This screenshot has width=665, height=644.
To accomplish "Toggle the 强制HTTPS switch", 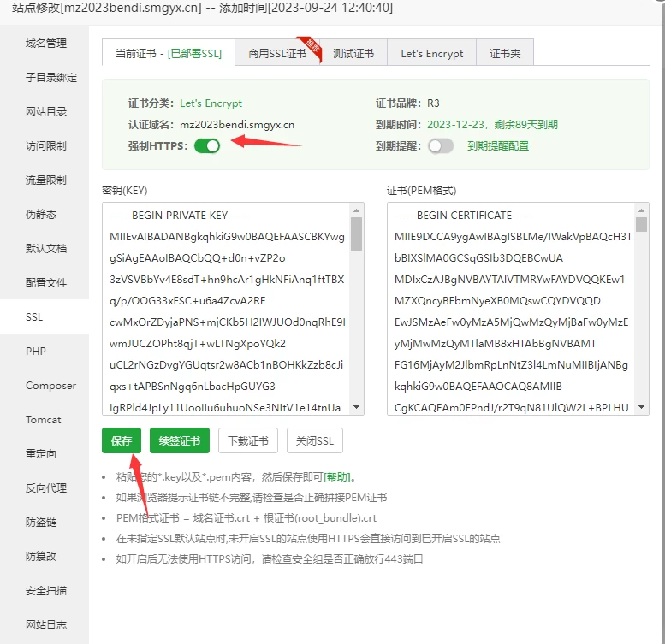I will pyautogui.click(x=207, y=146).
